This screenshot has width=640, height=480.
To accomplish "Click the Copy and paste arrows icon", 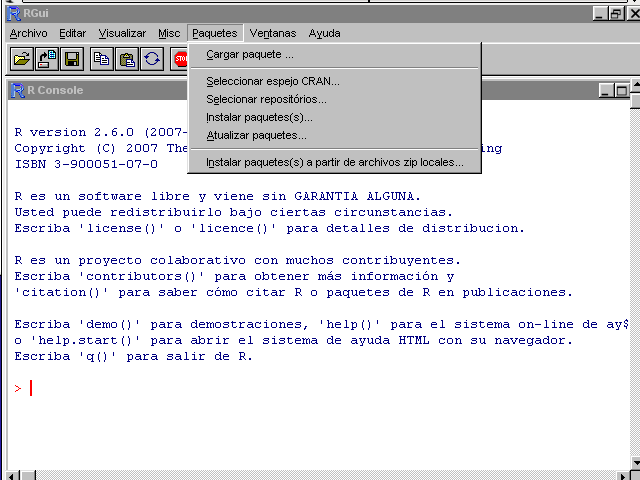I will point(152,59).
